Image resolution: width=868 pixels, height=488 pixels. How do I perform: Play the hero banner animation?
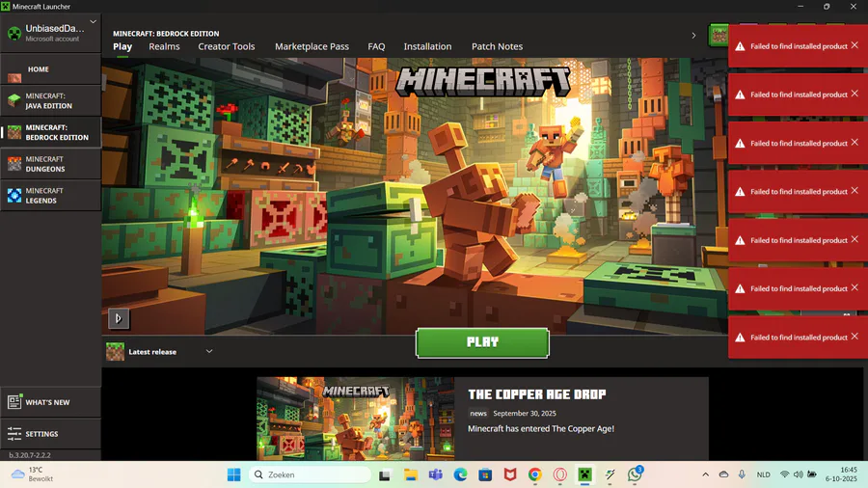pyautogui.click(x=119, y=318)
